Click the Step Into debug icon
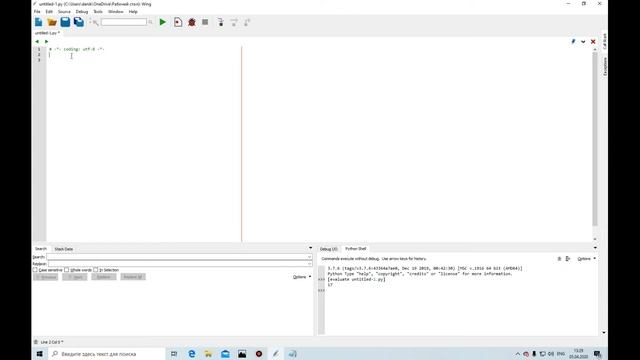 (x=221, y=22)
